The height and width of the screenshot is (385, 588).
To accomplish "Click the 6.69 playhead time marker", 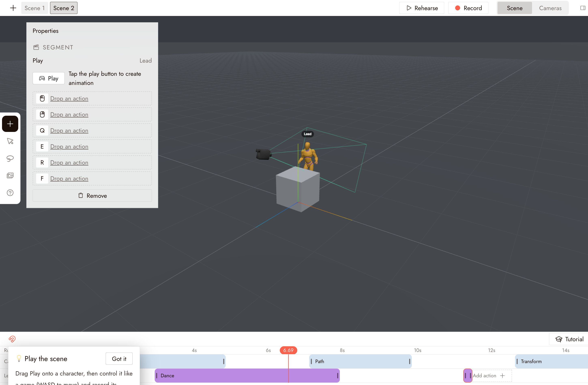I will [x=288, y=350].
